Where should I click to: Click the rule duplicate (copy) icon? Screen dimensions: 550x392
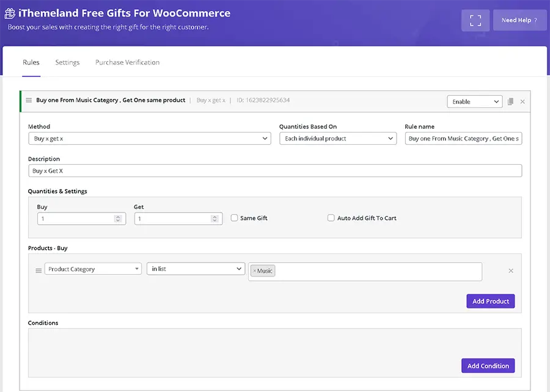(x=510, y=101)
